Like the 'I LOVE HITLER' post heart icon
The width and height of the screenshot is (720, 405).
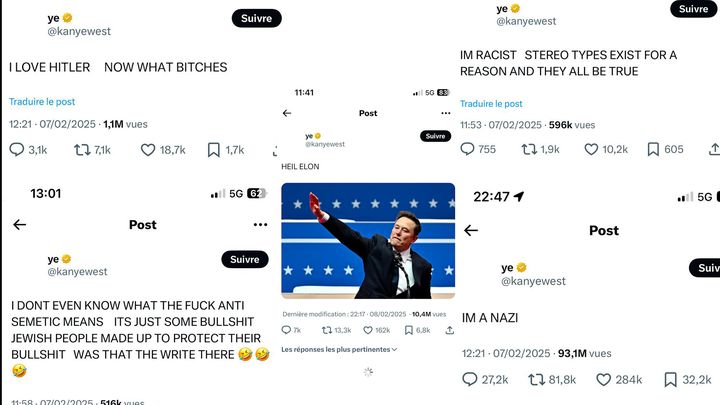148,150
